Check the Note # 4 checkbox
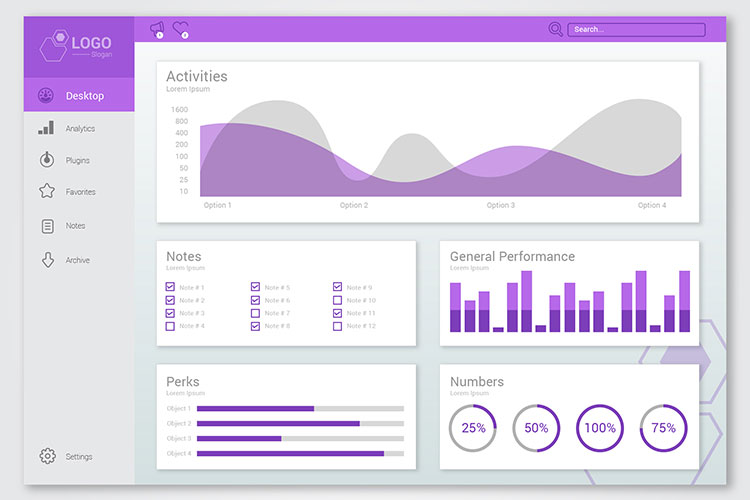The height and width of the screenshot is (500, 750). 170,326
